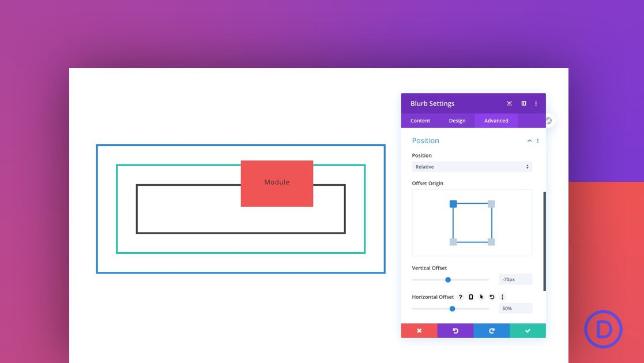Toggle responsive phone editing for Horizontal Offset

471,297
